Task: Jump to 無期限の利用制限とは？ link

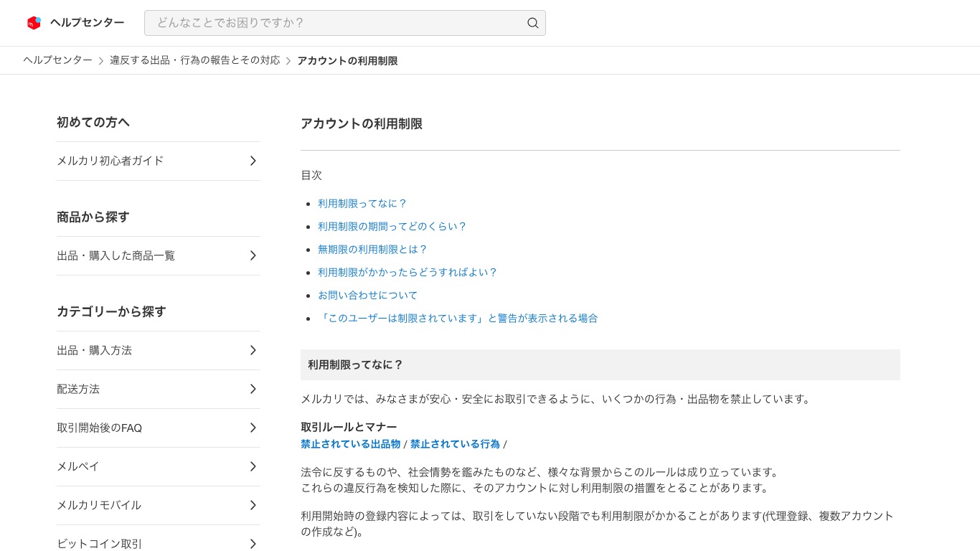Action: [x=372, y=250]
